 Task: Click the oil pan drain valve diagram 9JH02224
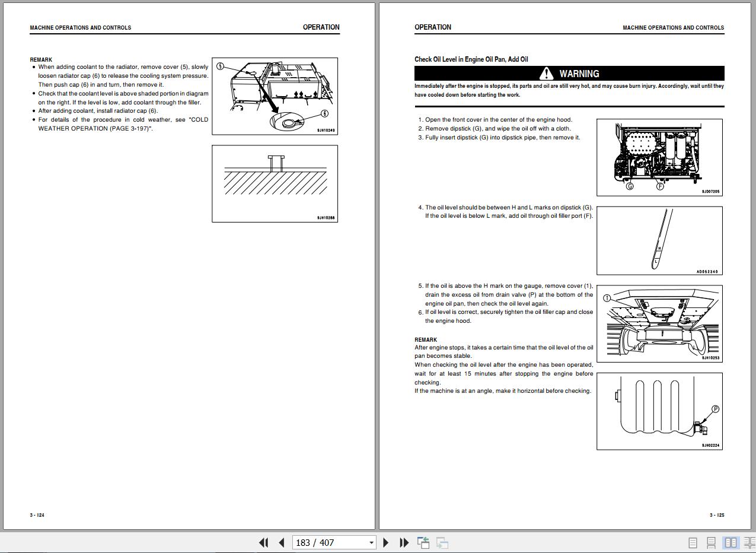tap(659, 411)
